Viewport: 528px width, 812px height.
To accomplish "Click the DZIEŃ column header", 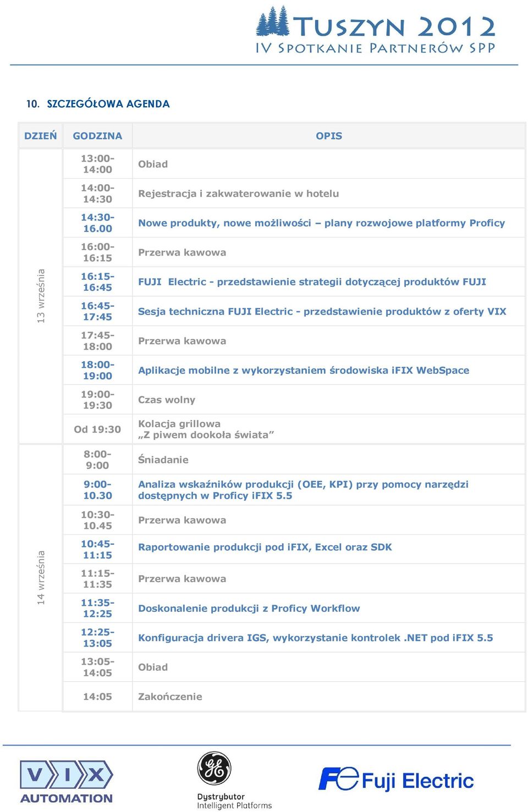I will point(41,136).
